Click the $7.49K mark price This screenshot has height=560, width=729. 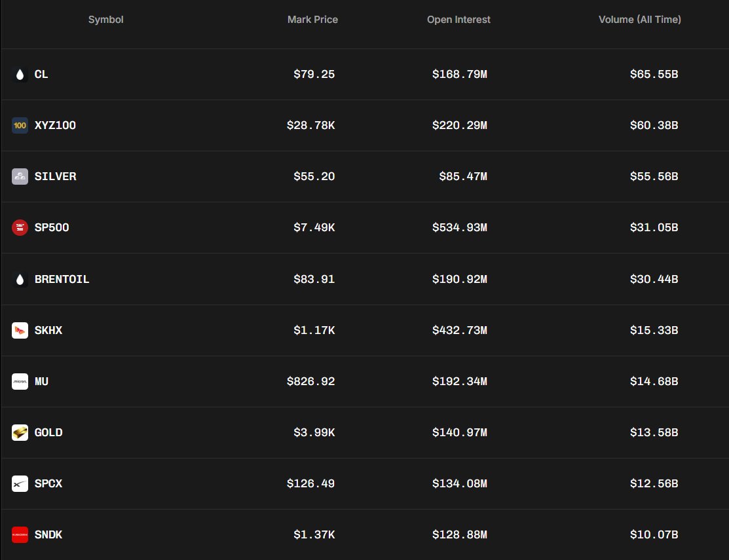(x=314, y=228)
